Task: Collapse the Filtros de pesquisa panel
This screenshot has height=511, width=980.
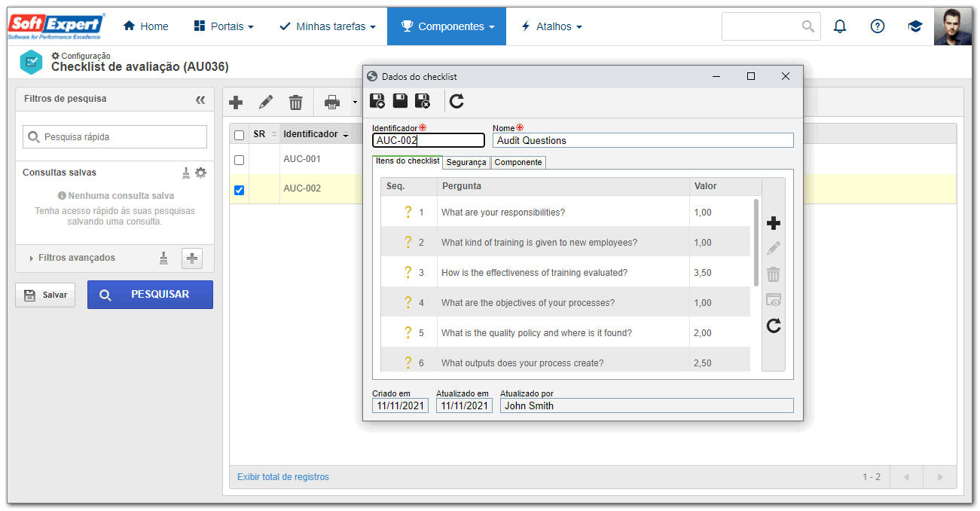Action: click(200, 99)
